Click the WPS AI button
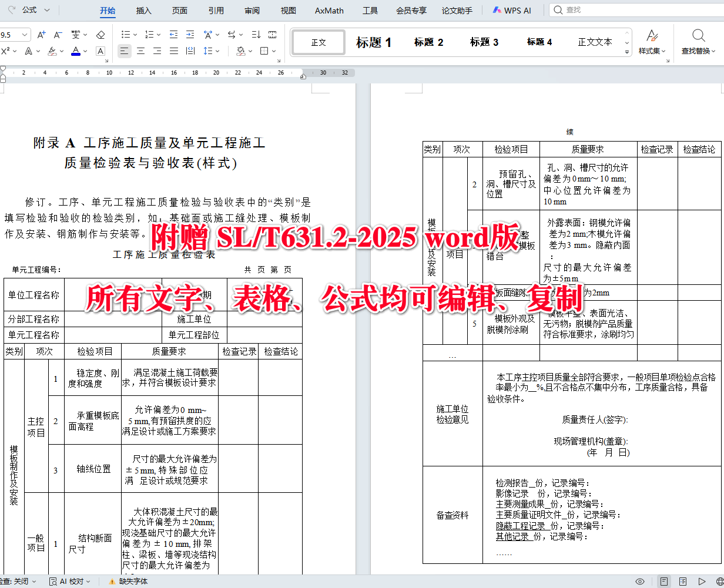This screenshot has width=724, height=588. point(512,11)
